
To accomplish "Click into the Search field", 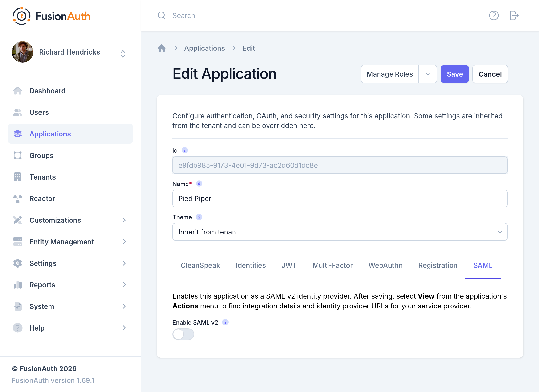I will (318, 16).
